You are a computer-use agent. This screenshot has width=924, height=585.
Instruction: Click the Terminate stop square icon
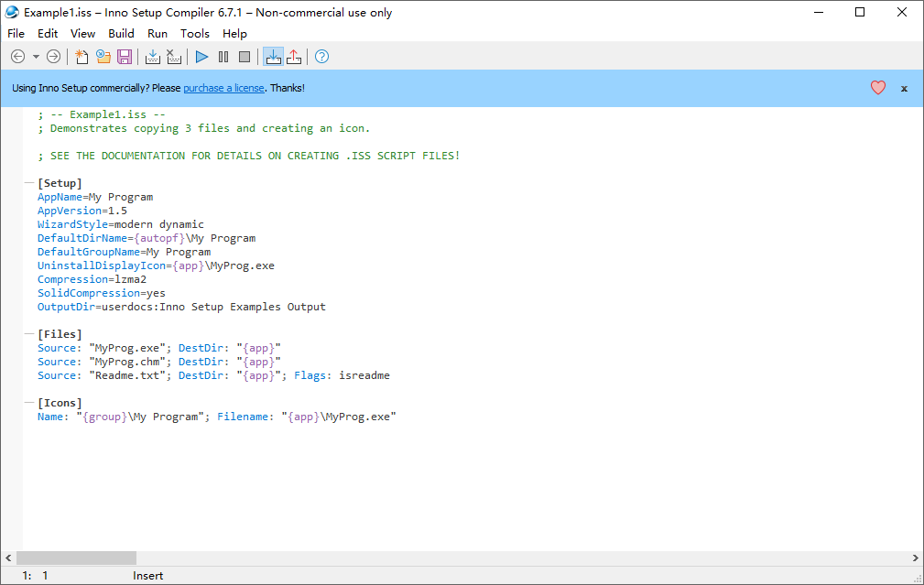click(x=245, y=57)
